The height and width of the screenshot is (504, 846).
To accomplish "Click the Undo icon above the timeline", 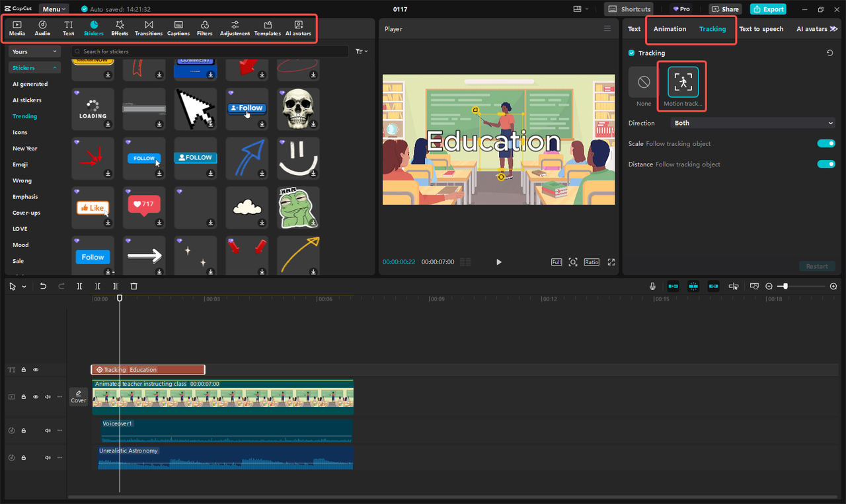I will 43,286.
